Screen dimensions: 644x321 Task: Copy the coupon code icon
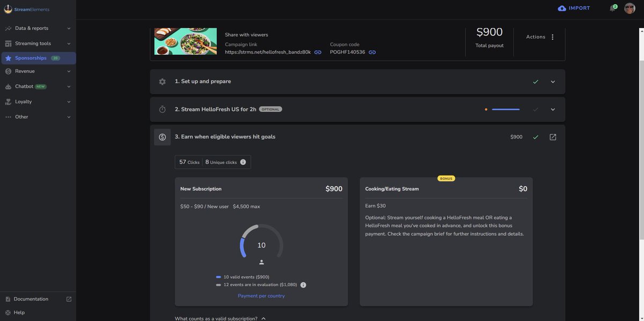(372, 52)
